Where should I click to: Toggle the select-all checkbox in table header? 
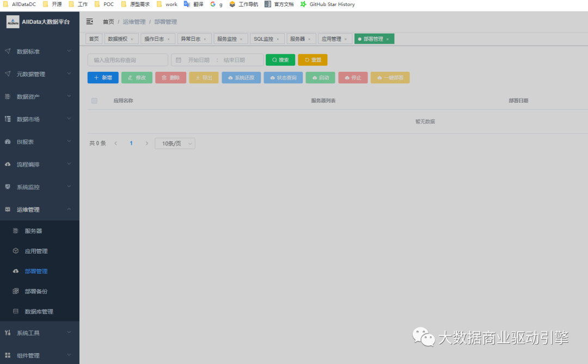coord(94,101)
